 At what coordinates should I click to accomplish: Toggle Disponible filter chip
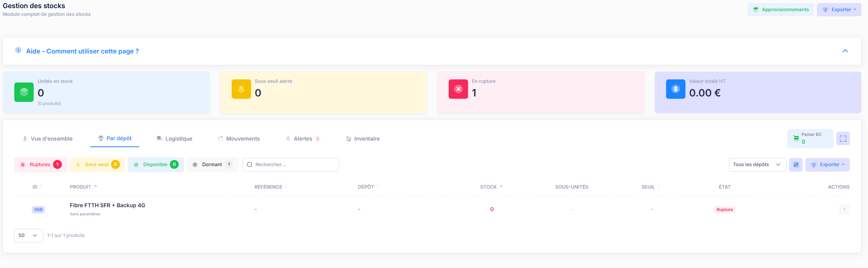point(156,165)
